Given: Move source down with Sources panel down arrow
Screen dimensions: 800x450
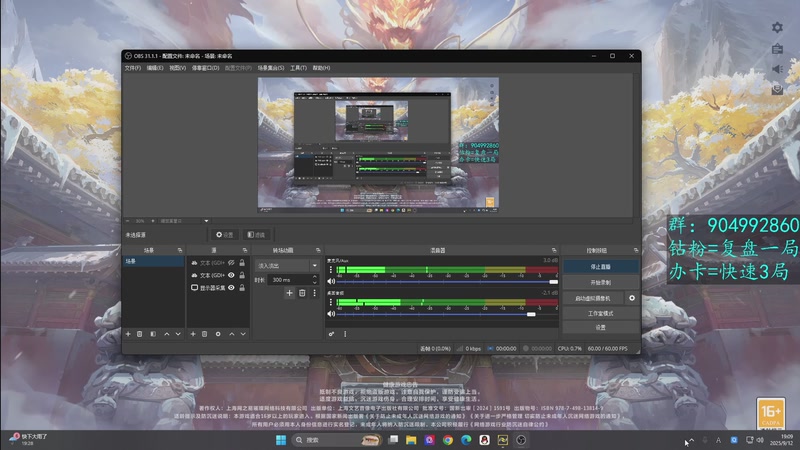Looking at the screenshot, I should (243, 334).
